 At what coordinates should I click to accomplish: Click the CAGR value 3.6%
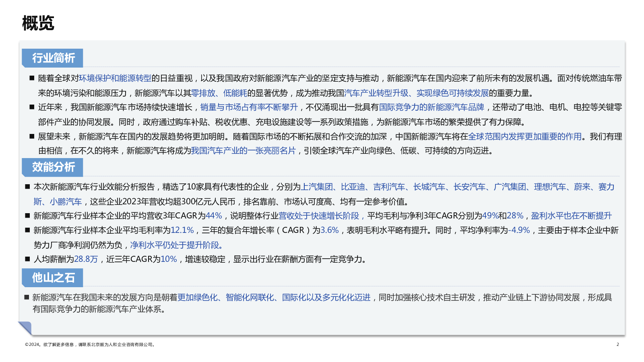click(330, 230)
